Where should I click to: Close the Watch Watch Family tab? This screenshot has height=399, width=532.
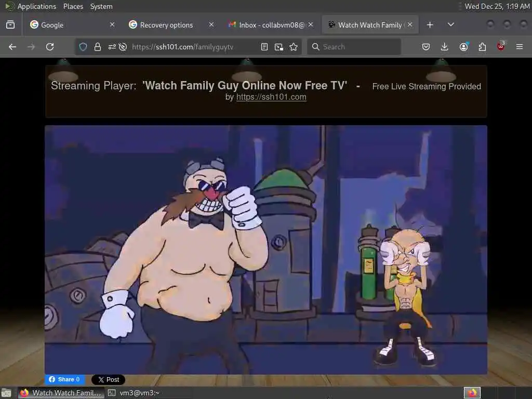410,25
